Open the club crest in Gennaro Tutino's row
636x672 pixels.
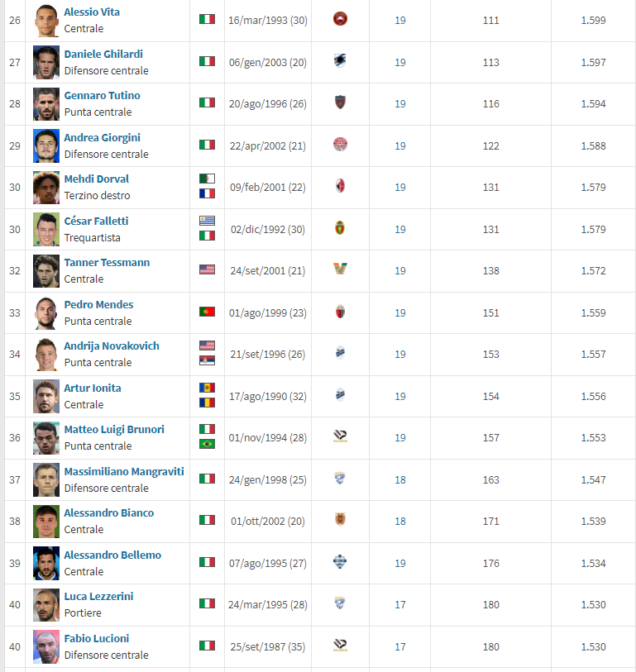340,103
